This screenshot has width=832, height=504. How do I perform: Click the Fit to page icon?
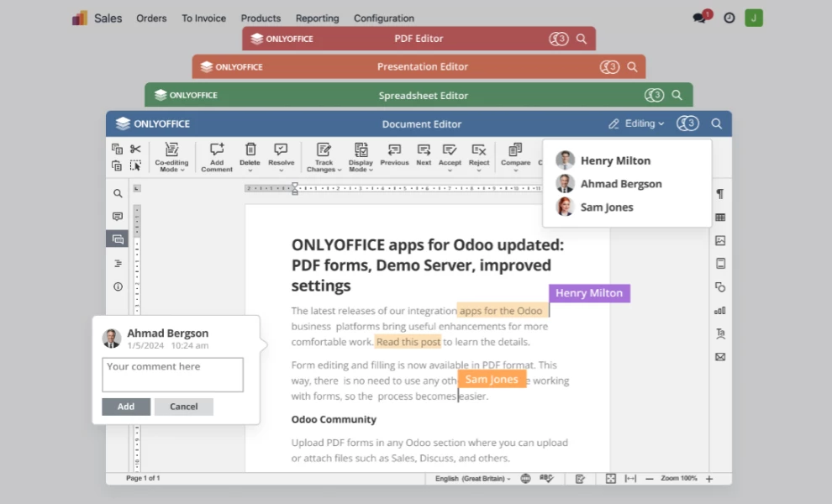[611, 479]
